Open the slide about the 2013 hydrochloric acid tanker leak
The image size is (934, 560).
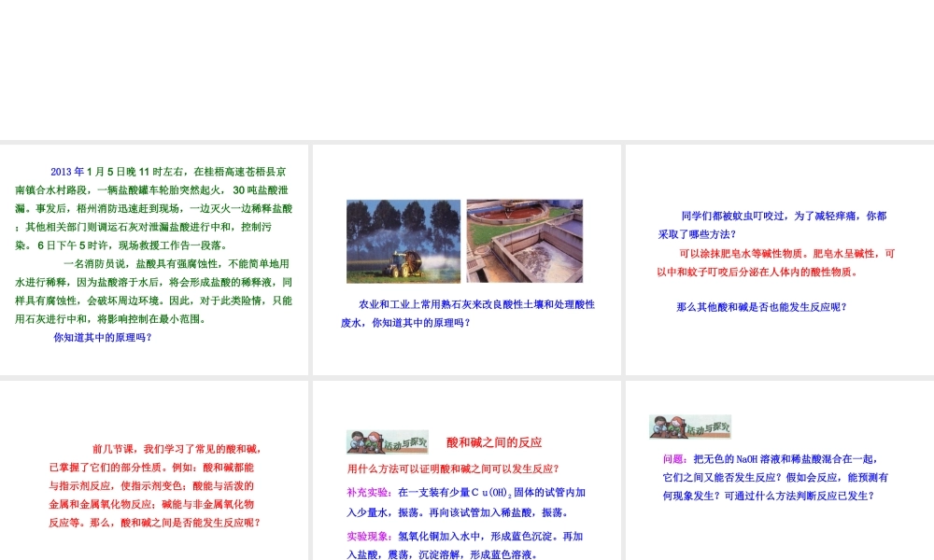pyautogui.click(x=154, y=259)
